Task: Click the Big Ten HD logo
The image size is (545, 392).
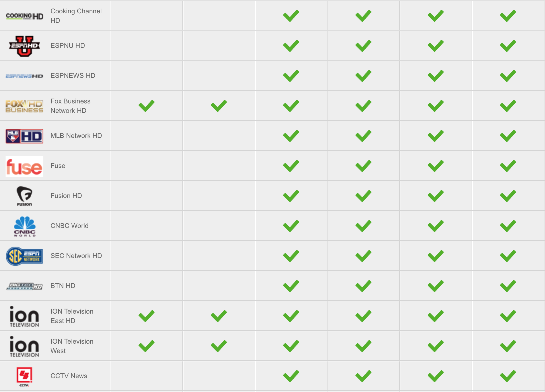Action: [x=24, y=286]
